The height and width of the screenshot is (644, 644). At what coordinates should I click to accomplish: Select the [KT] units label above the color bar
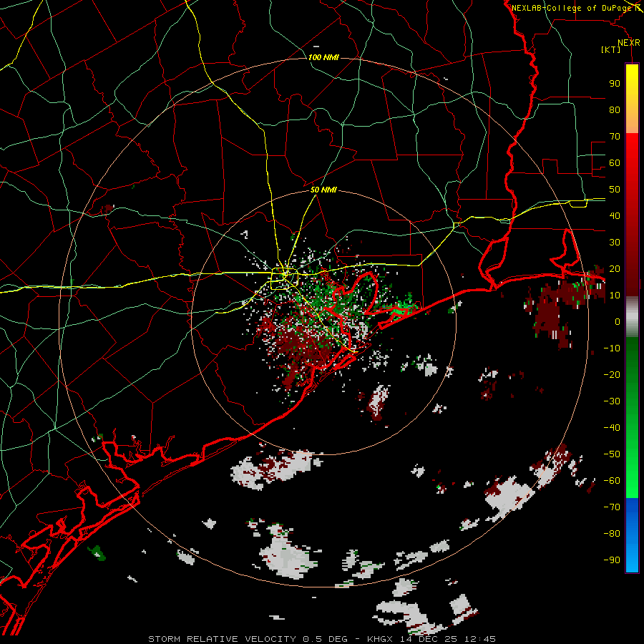pyautogui.click(x=610, y=49)
